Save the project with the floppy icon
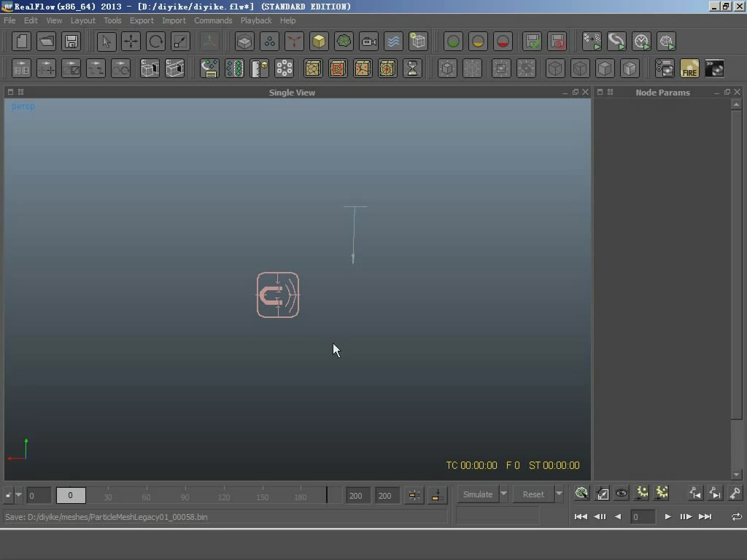747x560 pixels. click(x=71, y=42)
